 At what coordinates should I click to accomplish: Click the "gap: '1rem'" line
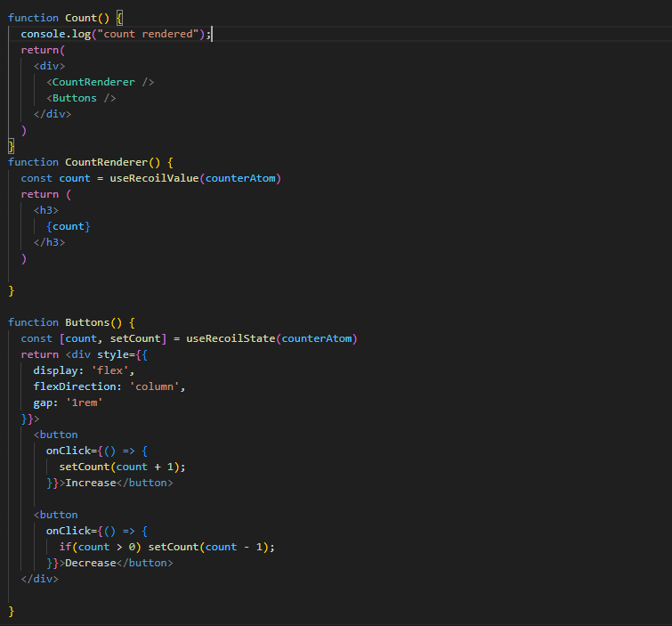tap(69, 403)
